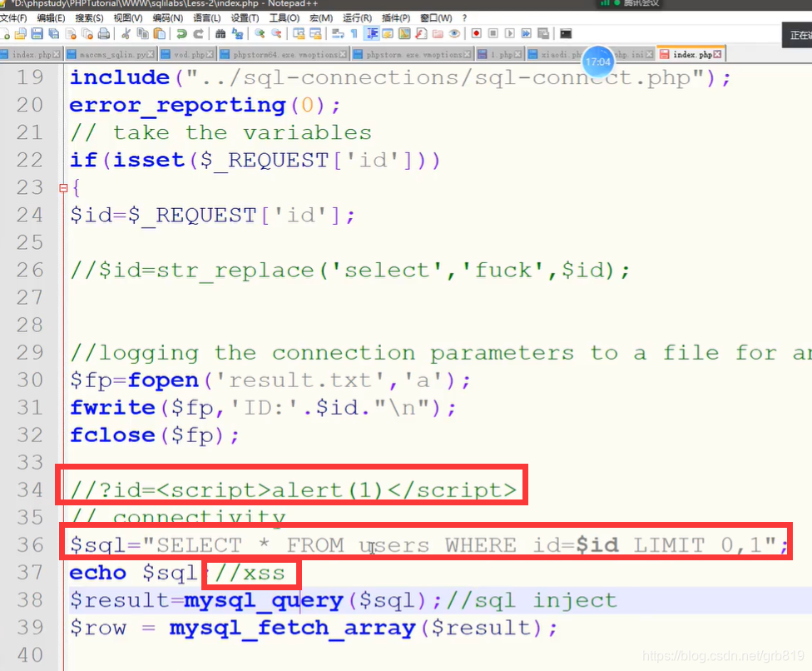The width and height of the screenshot is (812, 671).
Task: Start macro recording with red dot
Action: coord(477,33)
